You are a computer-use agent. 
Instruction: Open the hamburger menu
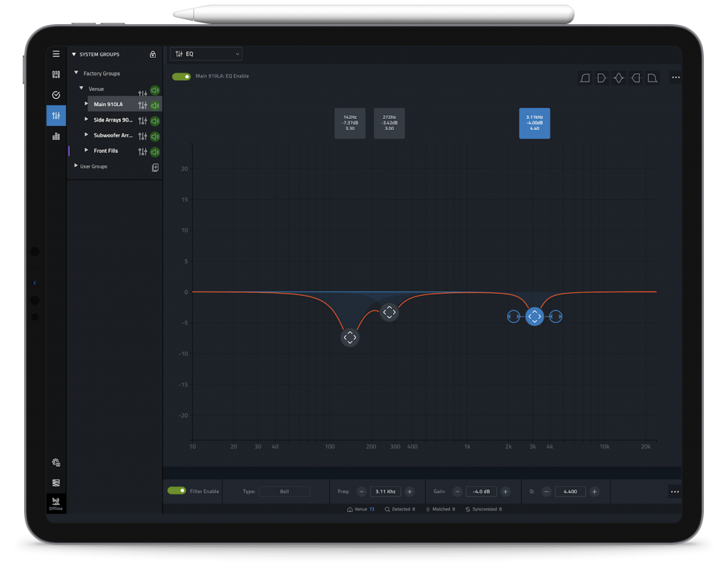(x=56, y=53)
